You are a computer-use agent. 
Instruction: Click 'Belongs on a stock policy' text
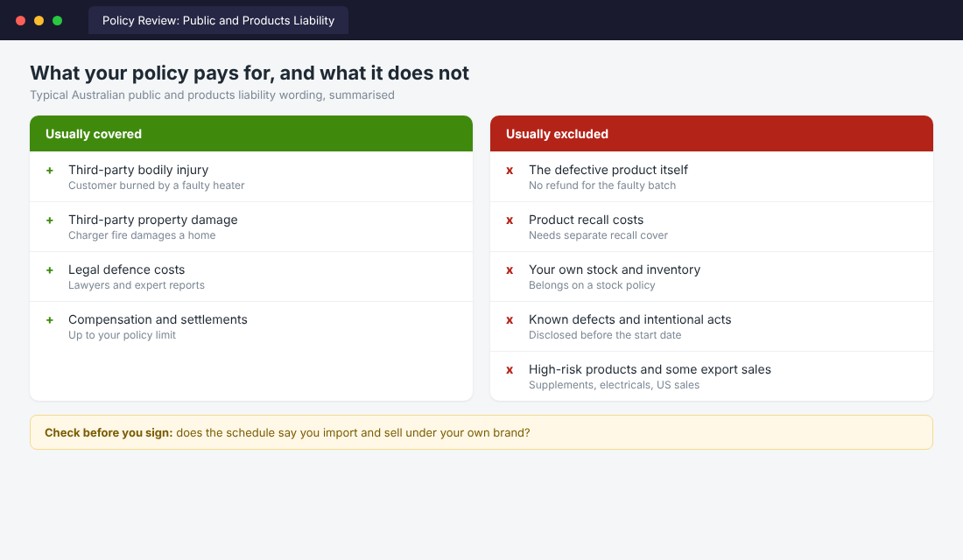[x=592, y=285]
